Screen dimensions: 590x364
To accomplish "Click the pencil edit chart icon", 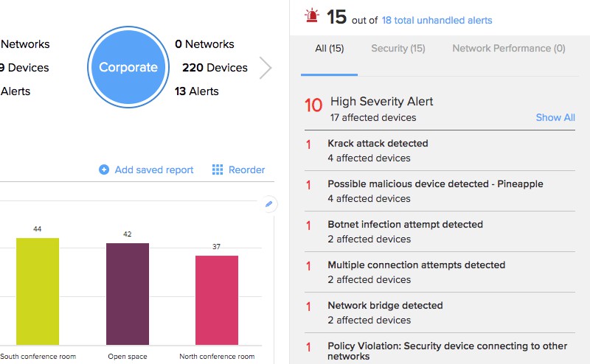I will 268,204.
